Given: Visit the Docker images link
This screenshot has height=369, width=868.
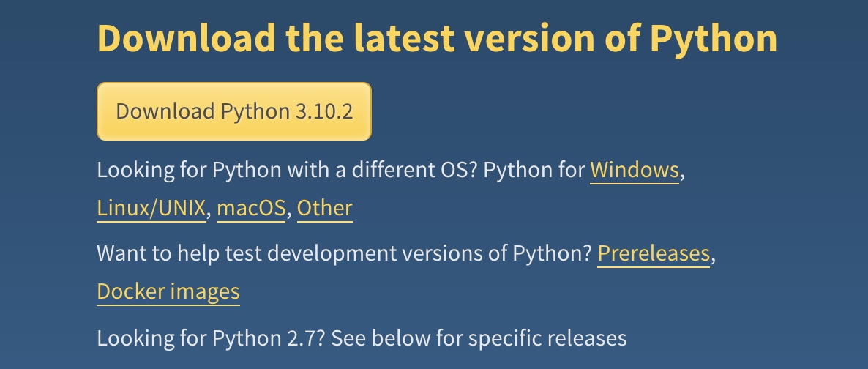Looking at the screenshot, I should point(168,292).
